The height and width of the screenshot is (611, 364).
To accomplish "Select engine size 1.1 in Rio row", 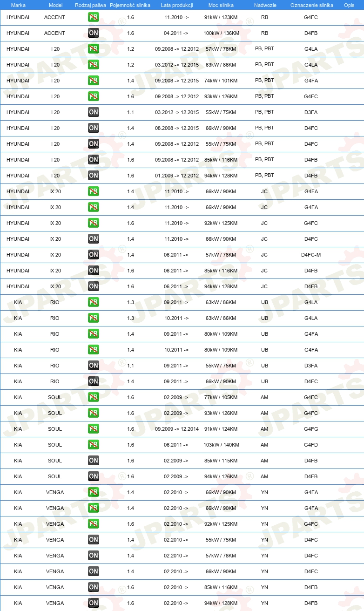I will click(x=130, y=366).
